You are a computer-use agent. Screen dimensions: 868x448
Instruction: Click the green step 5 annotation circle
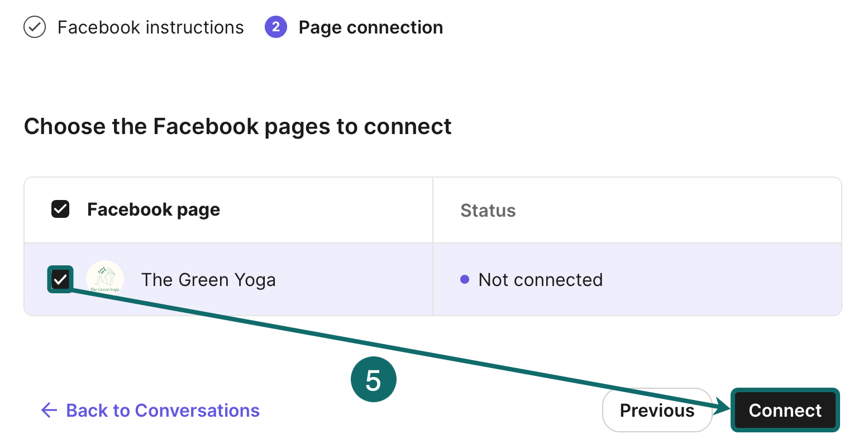click(373, 379)
